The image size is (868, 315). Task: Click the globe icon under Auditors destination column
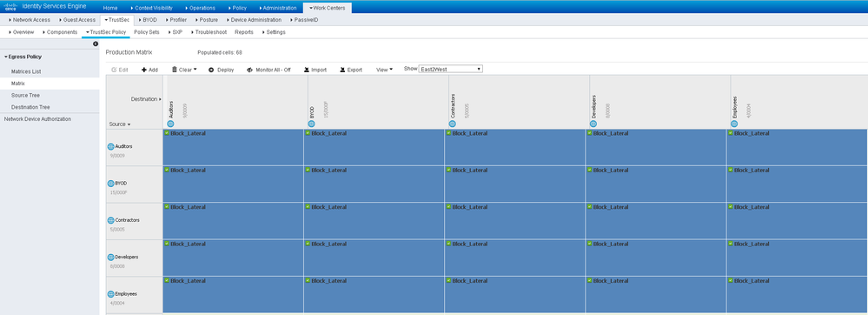click(170, 124)
